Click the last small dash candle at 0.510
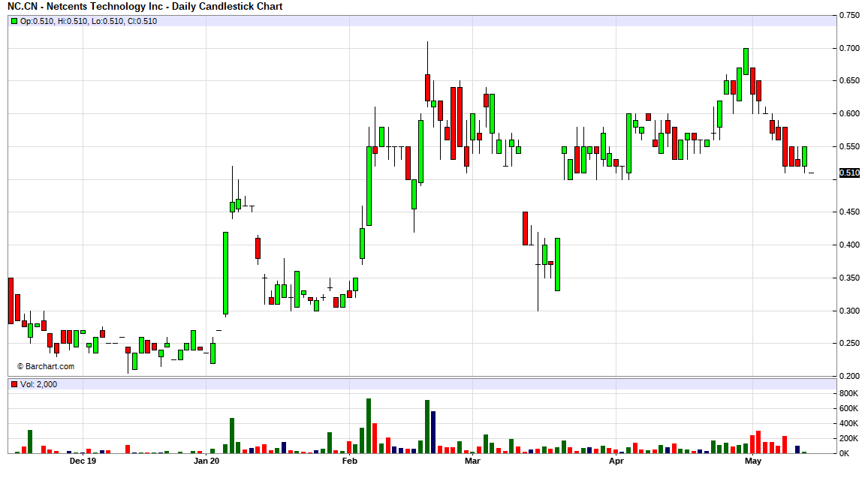 click(811, 173)
